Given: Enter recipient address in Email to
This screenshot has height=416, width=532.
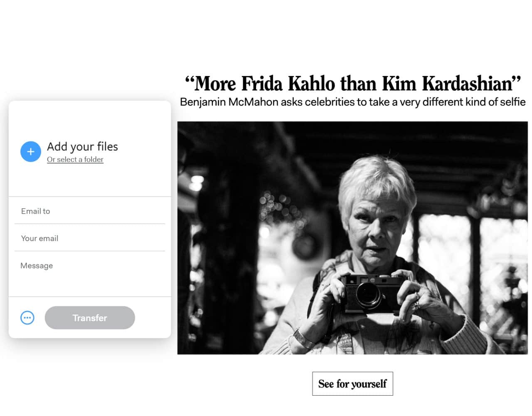Looking at the screenshot, I should 90,211.
